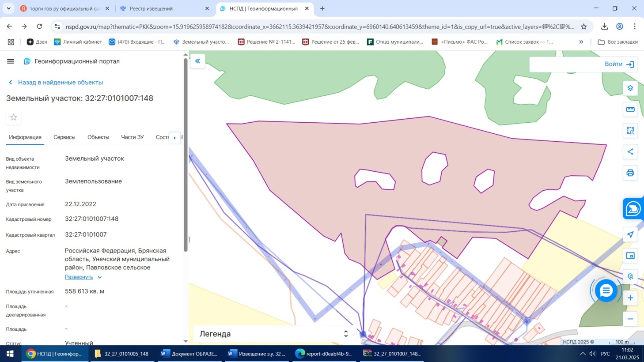
Task: Open the Части ЗУ tab
Action: pos(132,137)
